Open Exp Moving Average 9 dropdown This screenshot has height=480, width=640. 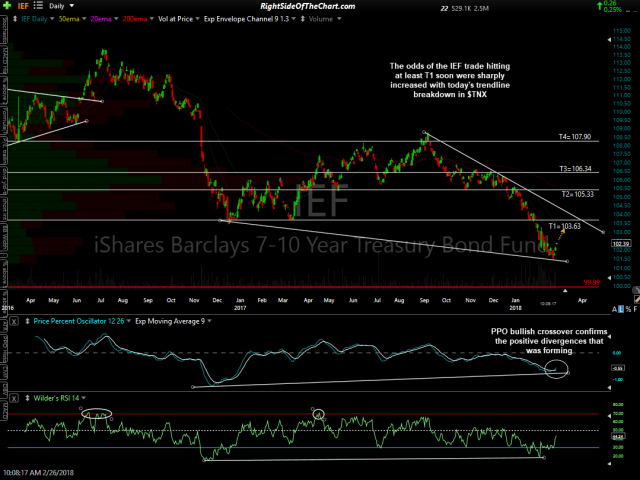pyautogui.click(x=209, y=321)
